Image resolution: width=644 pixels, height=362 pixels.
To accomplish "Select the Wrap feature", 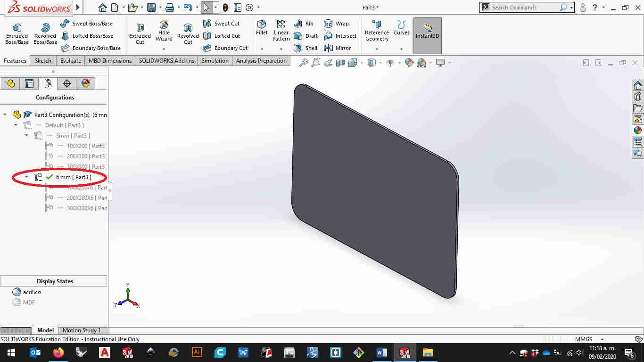I will tap(336, 24).
